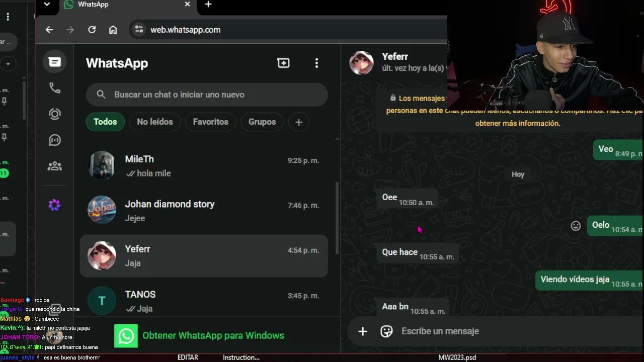Screen dimensions: 644x362
Task: View site information icon beside the URL
Action: click(139, 30)
